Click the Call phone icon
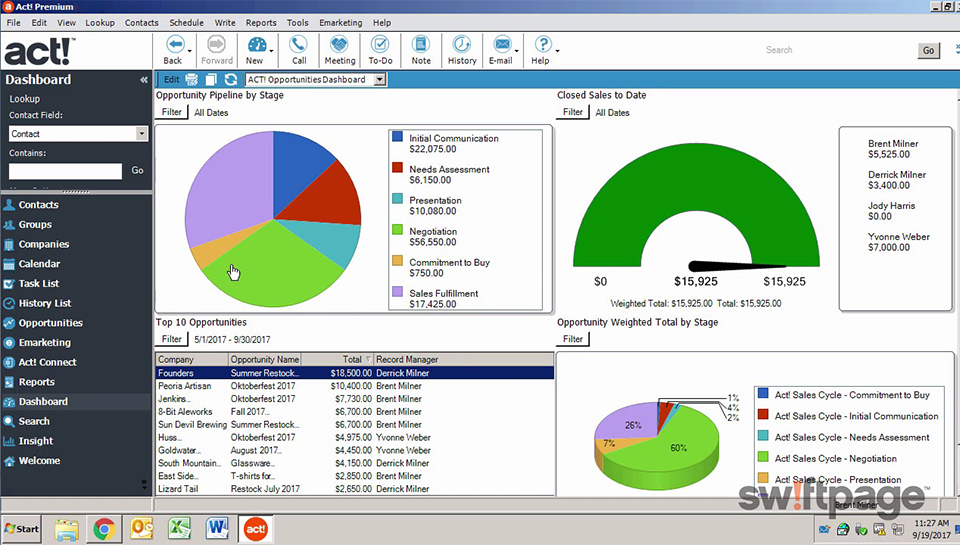 [298, 45]
